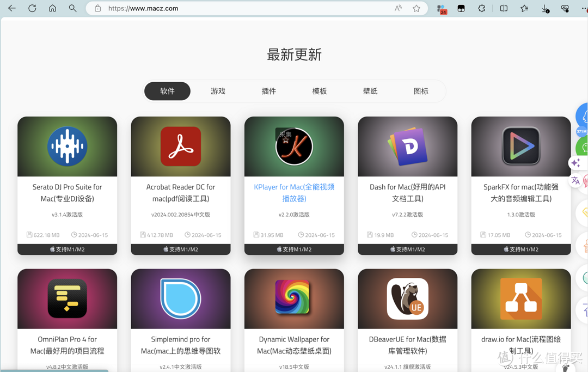Open the Simplemind pro app icon
This screenshot has height=372, width=588.
[x=181, y=298]
